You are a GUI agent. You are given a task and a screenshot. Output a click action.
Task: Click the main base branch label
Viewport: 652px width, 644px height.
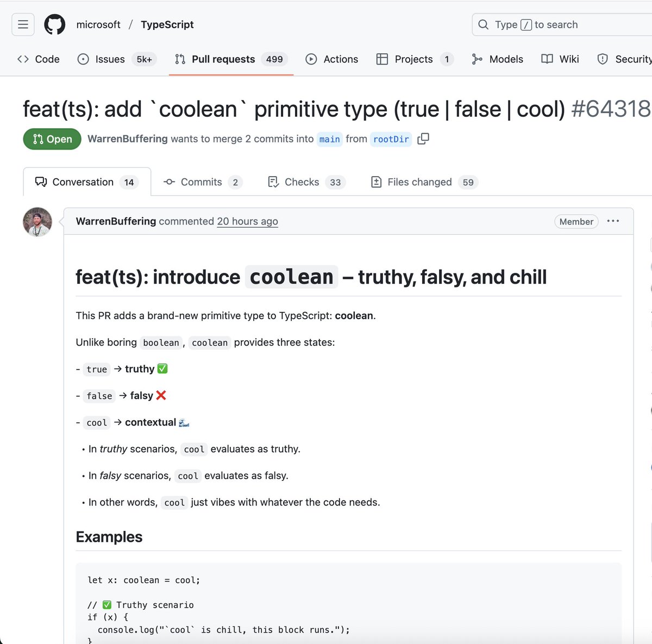pos(329,139)
